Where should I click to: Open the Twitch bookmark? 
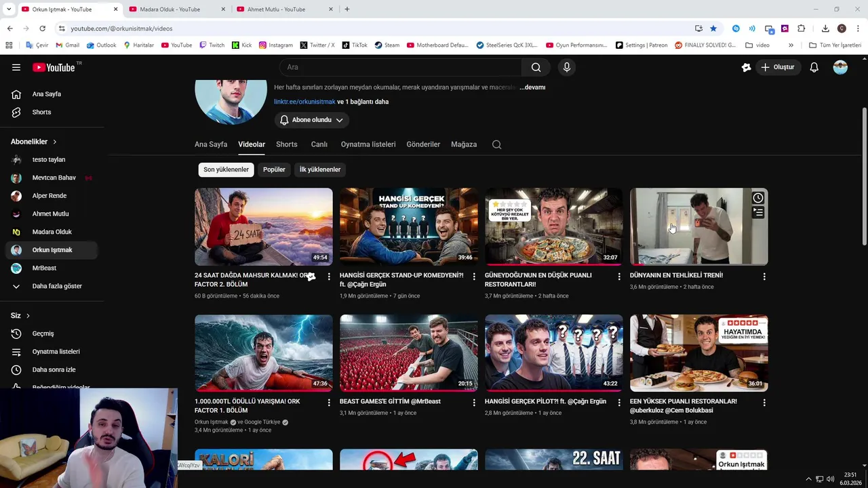212,45
